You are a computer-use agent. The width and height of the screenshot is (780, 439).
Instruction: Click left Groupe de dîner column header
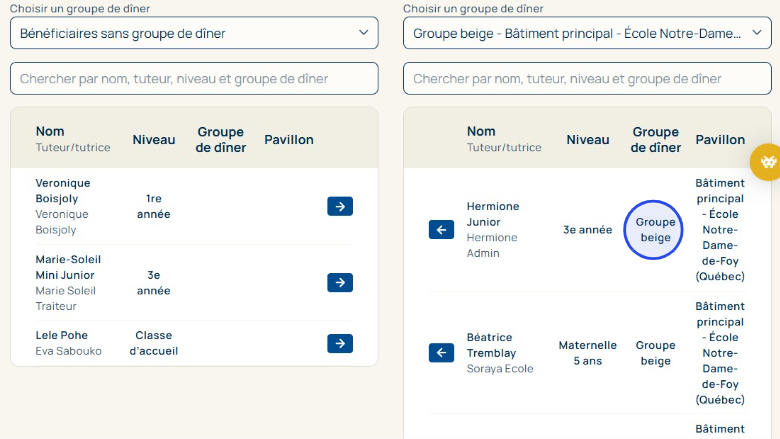click(x=221, y=139)
